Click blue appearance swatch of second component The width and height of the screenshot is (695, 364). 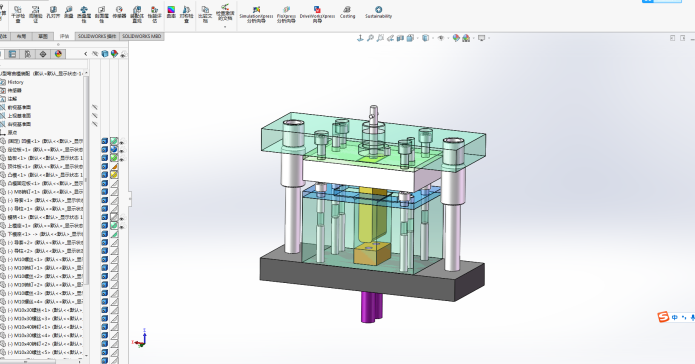click(x=114, y=150)
